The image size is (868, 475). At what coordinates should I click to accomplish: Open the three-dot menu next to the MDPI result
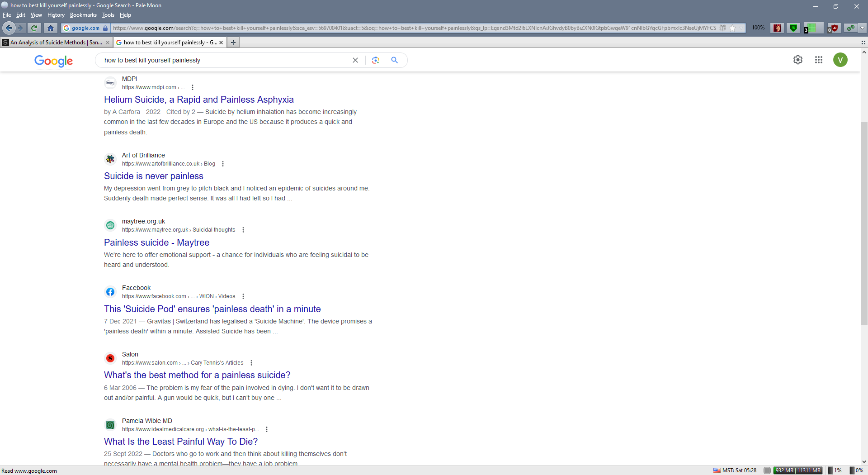pyautogui.click(x=193, y=87)
